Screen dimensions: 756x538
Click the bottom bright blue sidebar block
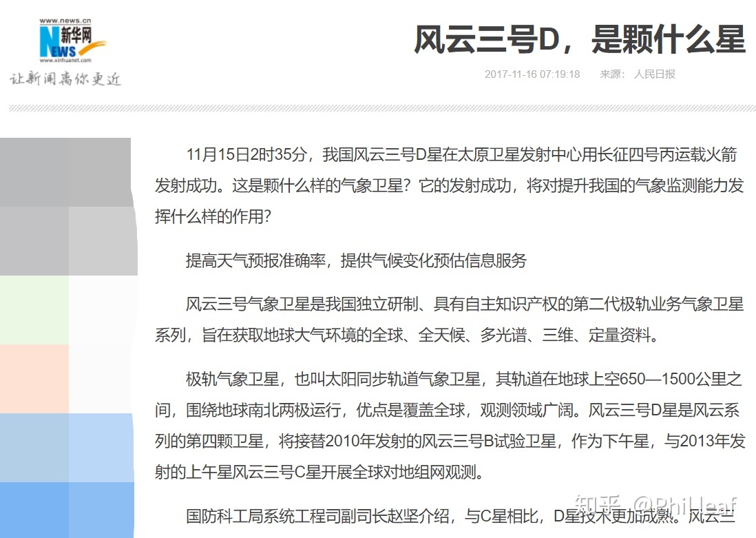point(69,510)
